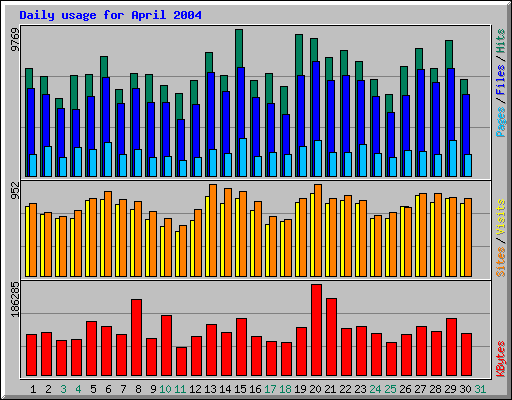The height and width of the screenshot is (400, 512).
Task: Click the green weekend day label 18
Action: point(285,389)
